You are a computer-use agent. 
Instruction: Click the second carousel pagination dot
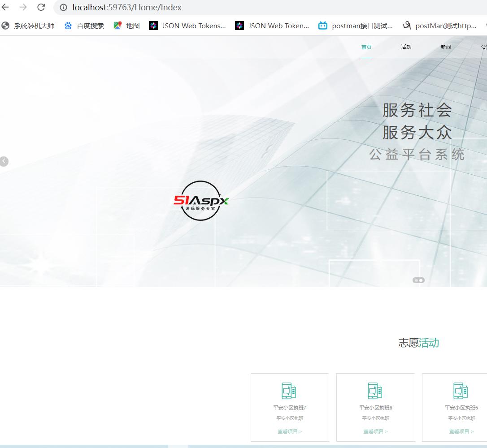pyautogui.click(x=421, y=280)
